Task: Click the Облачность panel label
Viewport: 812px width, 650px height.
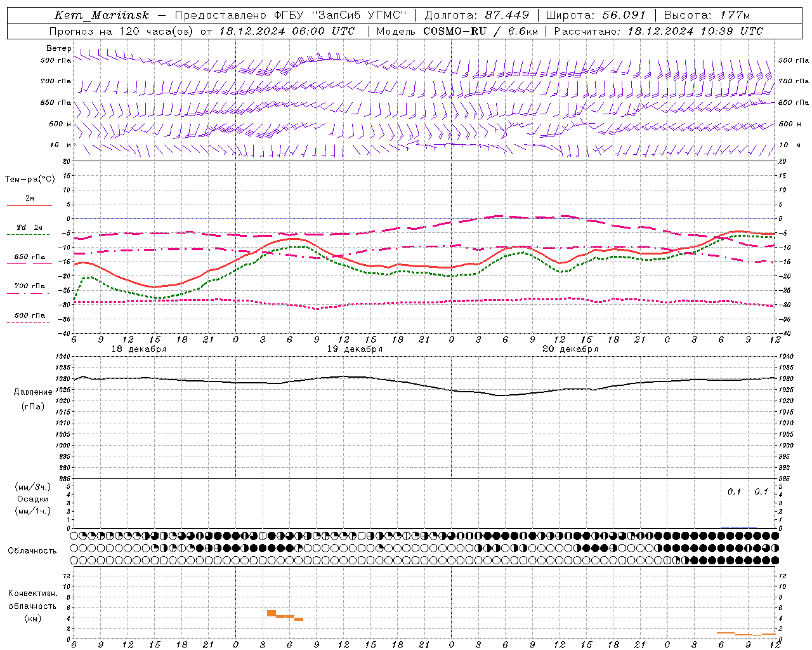Action: coord(32,551)
